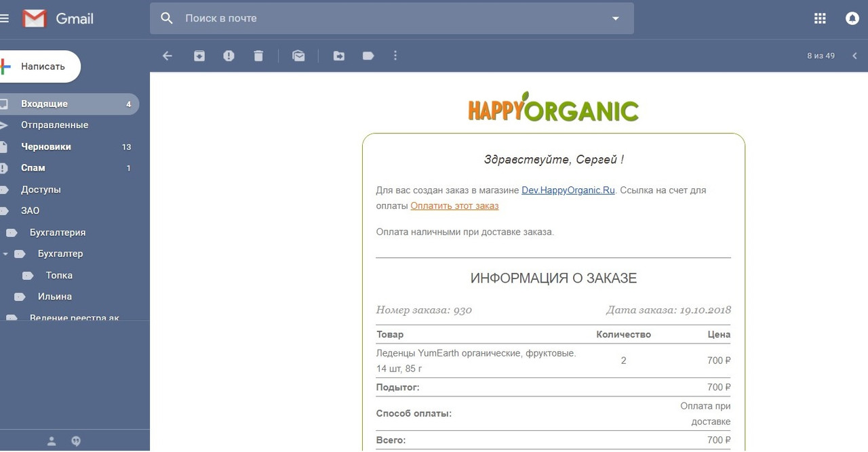Archive this email
Image resolution: width=868 pixels, height=452 pixels.
(x=199, y=56)
